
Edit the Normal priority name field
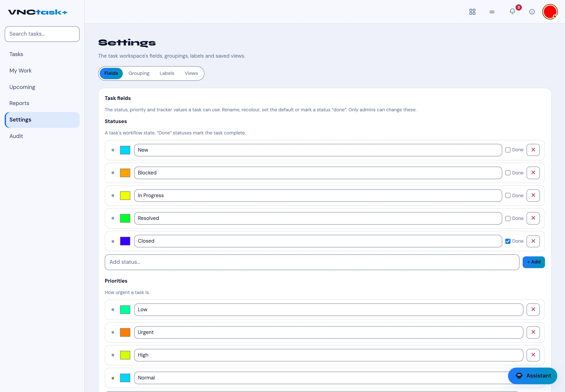(x=328, y=378)
